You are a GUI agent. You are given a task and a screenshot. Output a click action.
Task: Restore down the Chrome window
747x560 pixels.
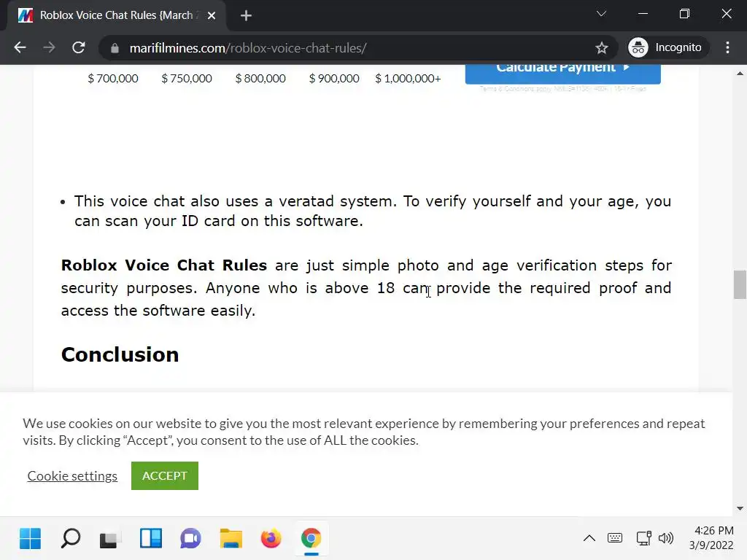coord(684,14)
